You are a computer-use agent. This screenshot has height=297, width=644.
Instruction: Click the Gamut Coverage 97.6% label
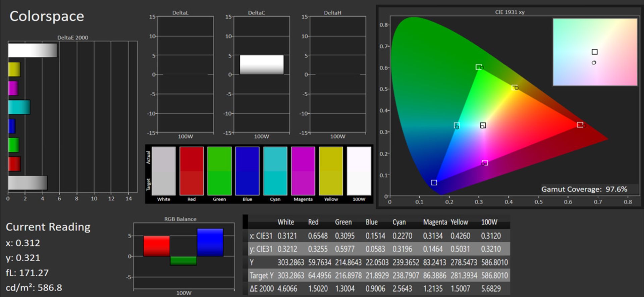584,189
